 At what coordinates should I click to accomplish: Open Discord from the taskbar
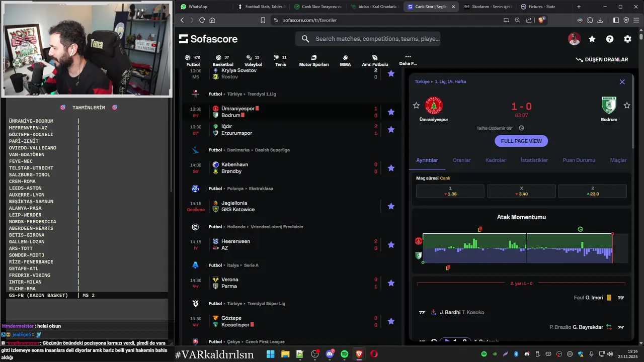tap(330, 354)
